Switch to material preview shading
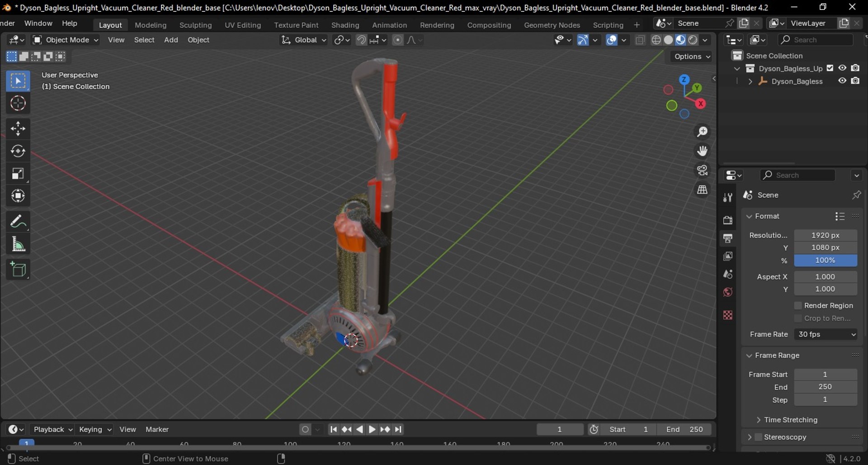This screenshot has height=465, width=868. point(680,40)
